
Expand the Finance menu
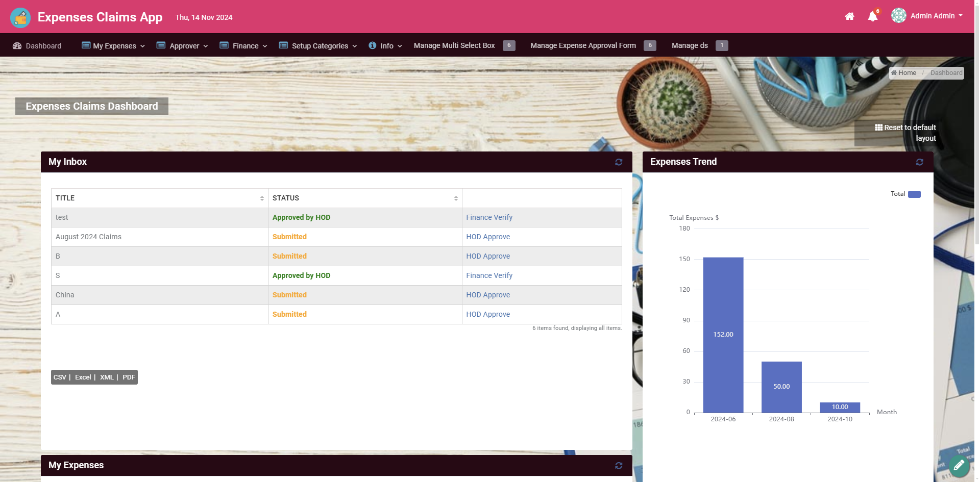243,46
